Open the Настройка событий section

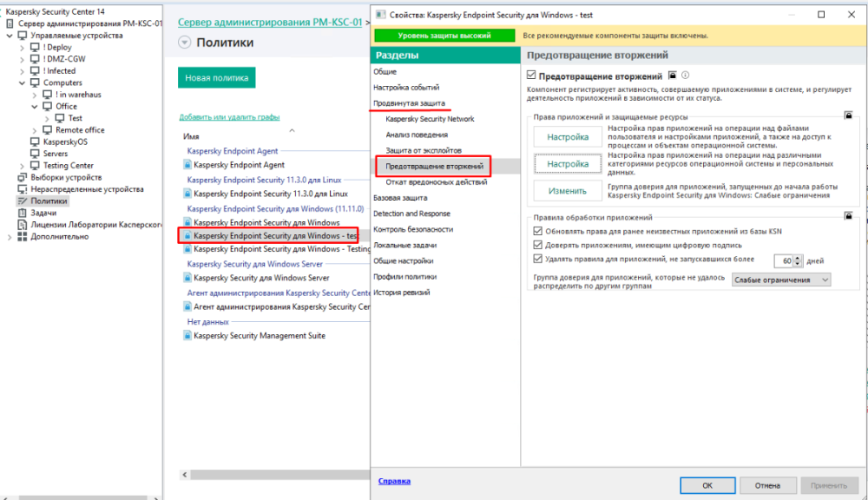coord(406,88)
